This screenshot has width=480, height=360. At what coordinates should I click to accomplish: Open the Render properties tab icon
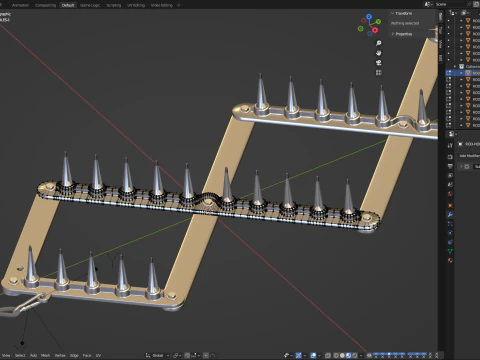coord(450,157)
